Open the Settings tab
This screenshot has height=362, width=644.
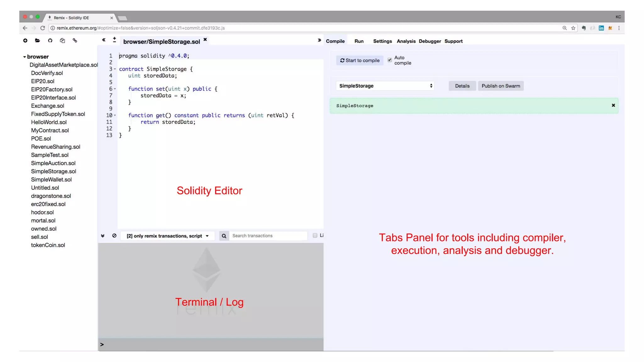pos(382,41)
